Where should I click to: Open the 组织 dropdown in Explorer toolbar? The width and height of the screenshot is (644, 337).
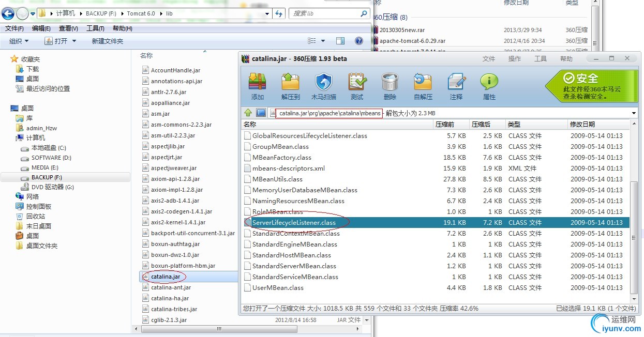[19, 41]
